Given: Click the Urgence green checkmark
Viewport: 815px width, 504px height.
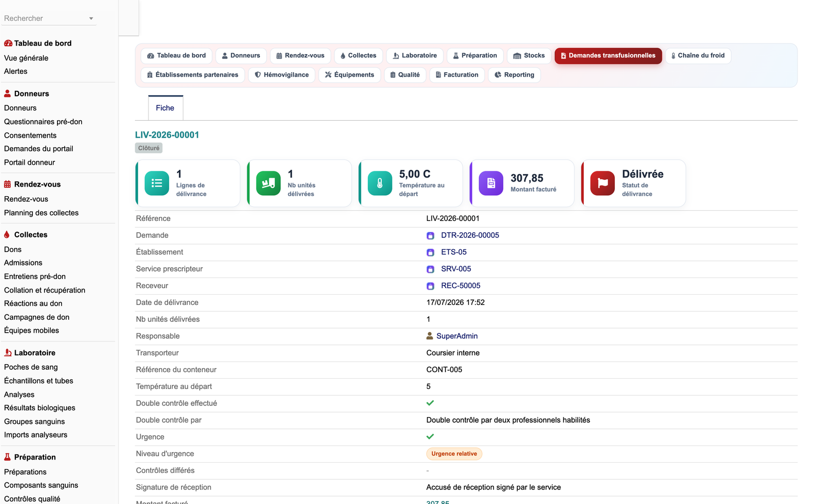Looking at the screenshot, I should [430, 437].
